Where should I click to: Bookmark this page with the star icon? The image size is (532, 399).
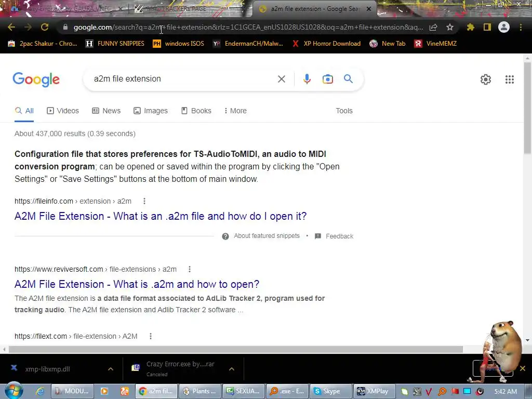pyautogui.click(x=449, y=27)
